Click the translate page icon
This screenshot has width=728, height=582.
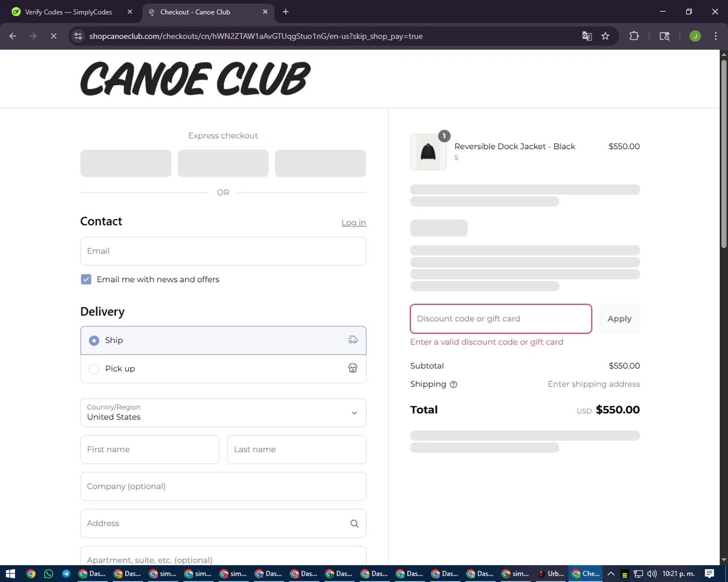point(587,36)
